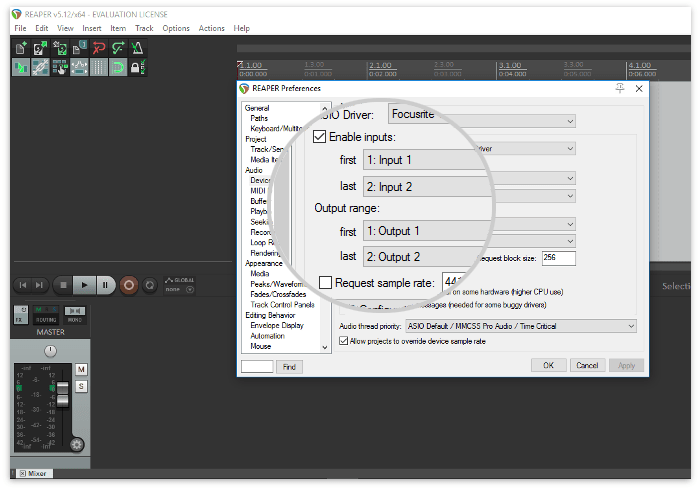The width and height of the screenshot is (700, 491).
Task: Open the Item menu
Action: click(x=118, y=28)
